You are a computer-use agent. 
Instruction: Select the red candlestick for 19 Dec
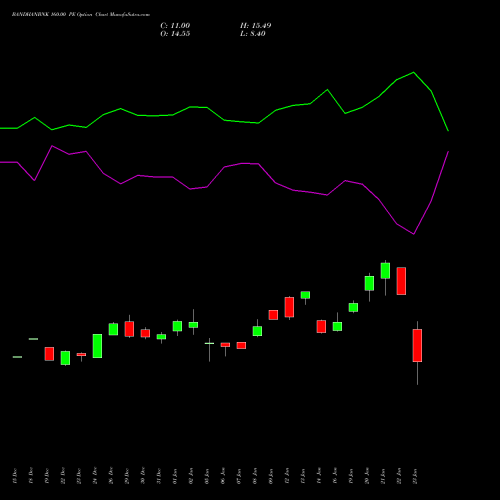coord(49,354)
